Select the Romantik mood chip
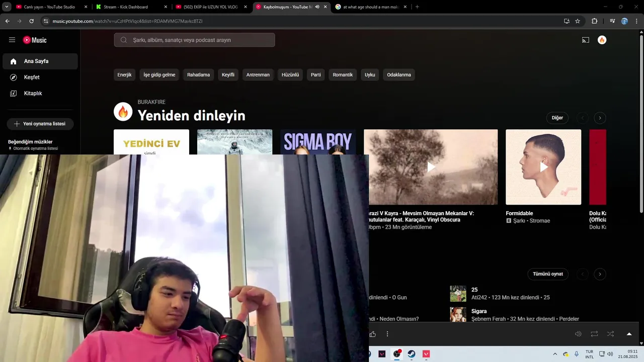 [x=343, y=75]
